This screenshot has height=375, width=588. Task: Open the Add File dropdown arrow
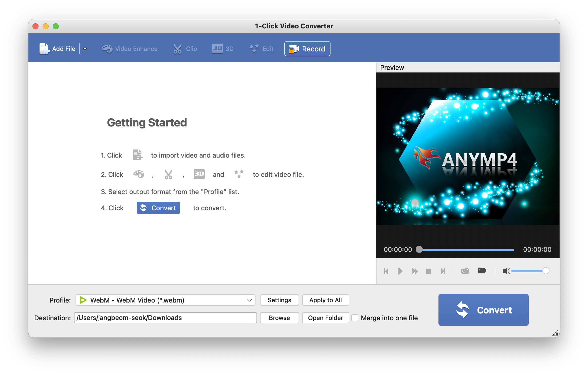[85, 49]
